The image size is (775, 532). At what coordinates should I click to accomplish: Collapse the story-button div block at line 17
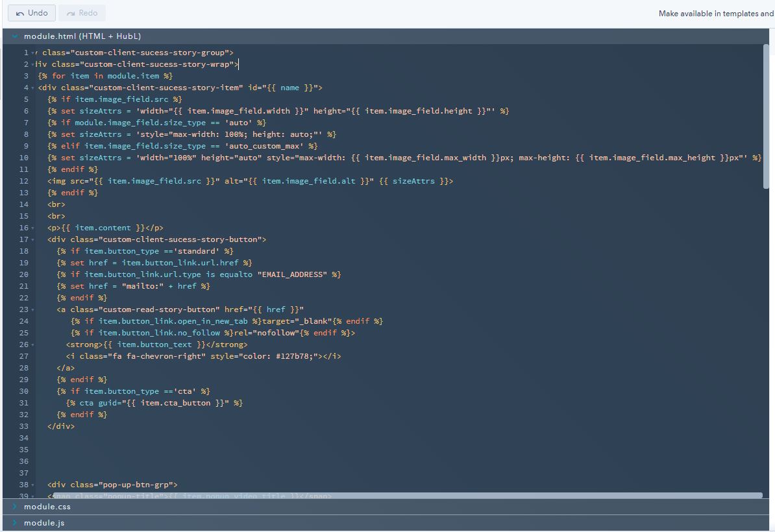(x=32, y=239)
